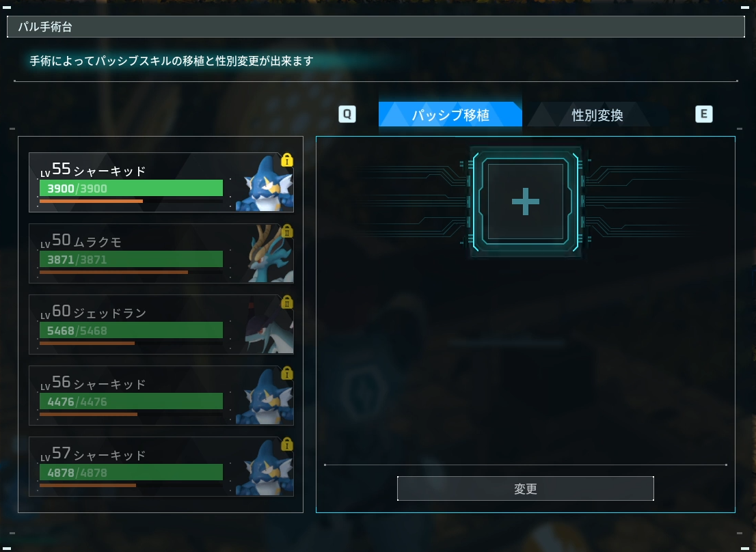Click the パル手術台 title bar
Image resolution: width=756 pixels, height=552 pixels.
[375, 27]
